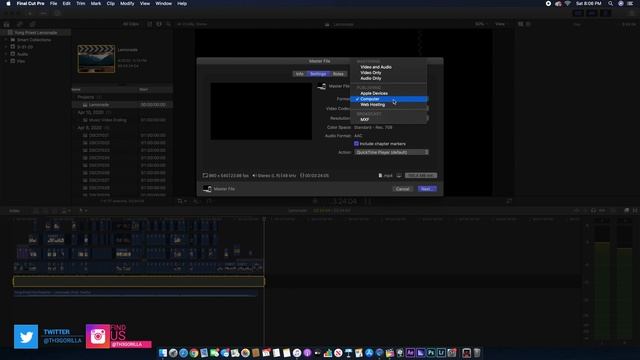Launch After Effects from the Dock
The height and width of the screenshot is (360, 640).
point(410,353)
